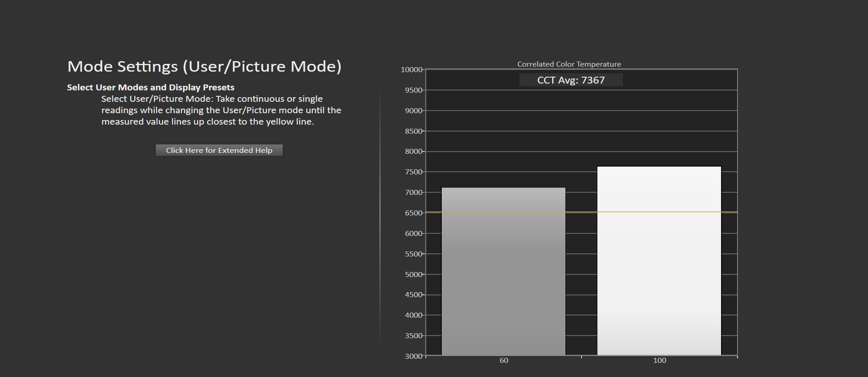868x377 pixels.
Task: Click the 60 x-axis label
Action: (504, 361)
